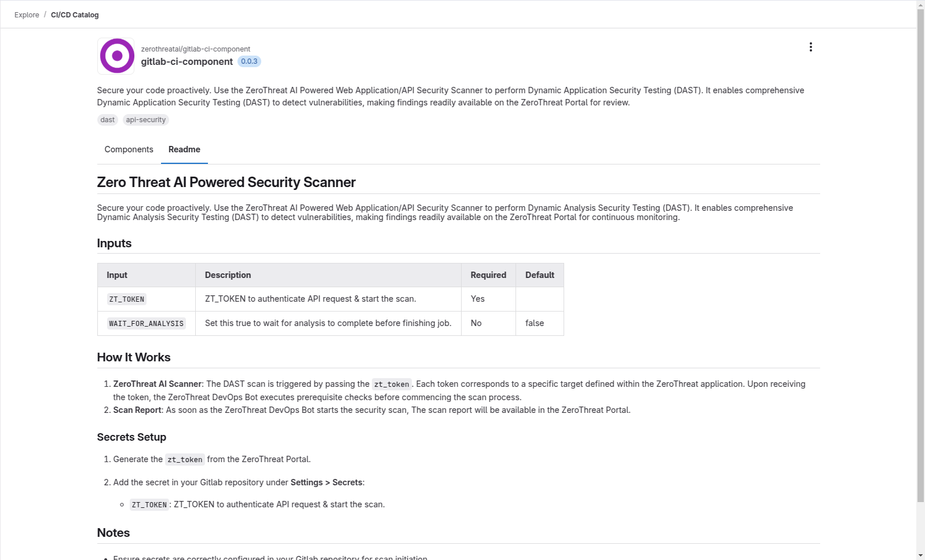Open the zerothreatai/gitlab-ci-component path link
Screen dimensions: 925x560
[196, 49]
